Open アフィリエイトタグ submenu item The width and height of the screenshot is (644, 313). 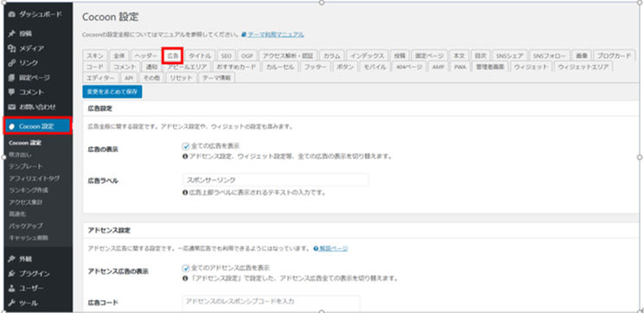point(34,178)
